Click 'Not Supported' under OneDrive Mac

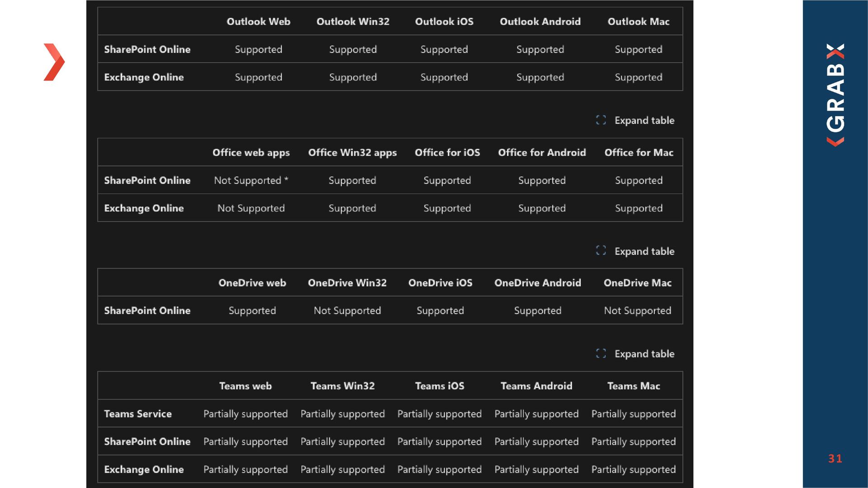pos(637,310)
